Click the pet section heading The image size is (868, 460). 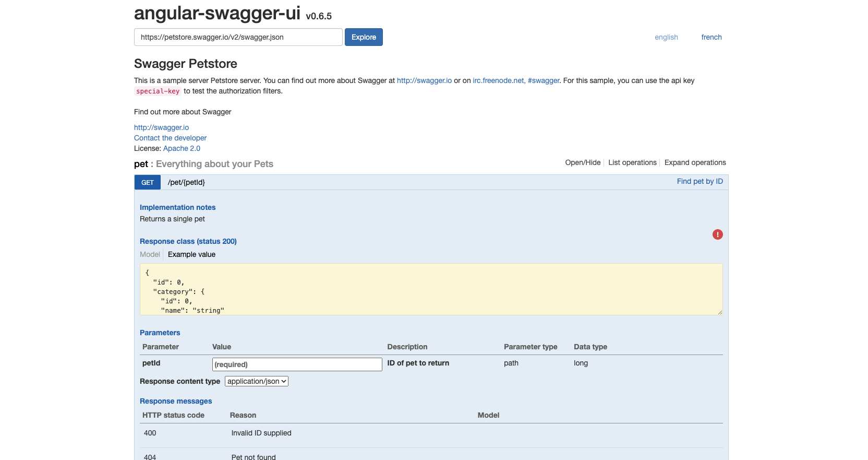pos(141,164)
